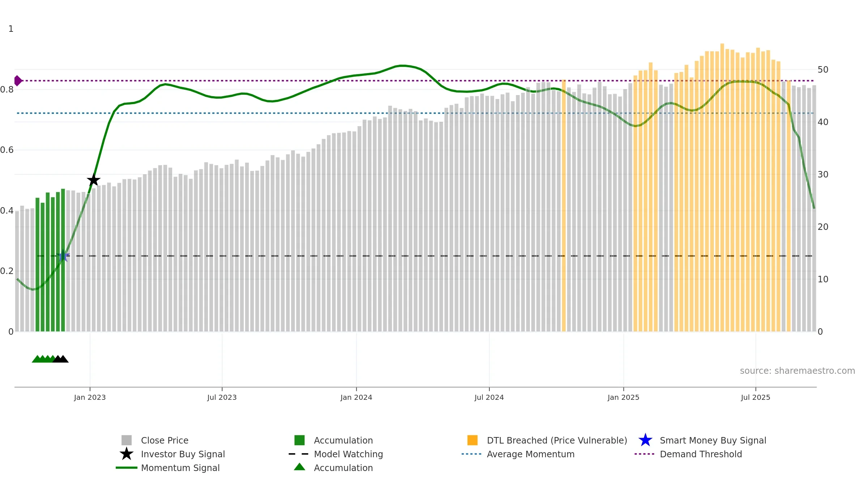Toggle Demand Threshold legend entry
Viewport: 868px width, 488px height.
click(x=701, y=454)
